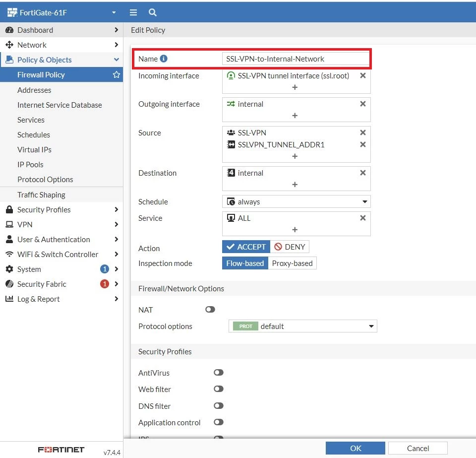476x458 pixels.
Task: Open the search magnifier in top bar
Action: pos(152,12)
